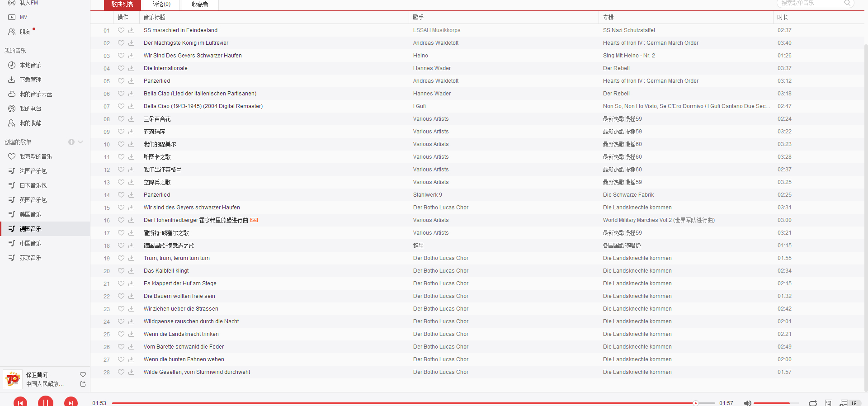Go back to the previous track

coord(20,402)
